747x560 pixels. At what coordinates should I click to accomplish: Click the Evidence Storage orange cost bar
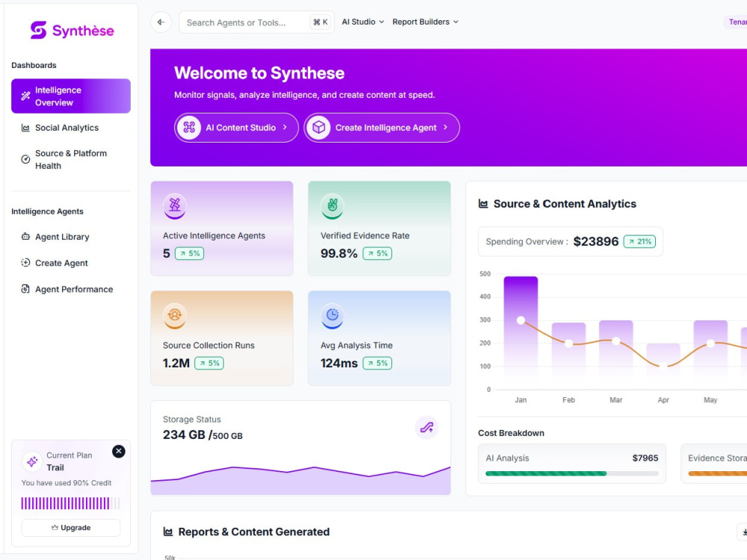[x=717, y=473]
